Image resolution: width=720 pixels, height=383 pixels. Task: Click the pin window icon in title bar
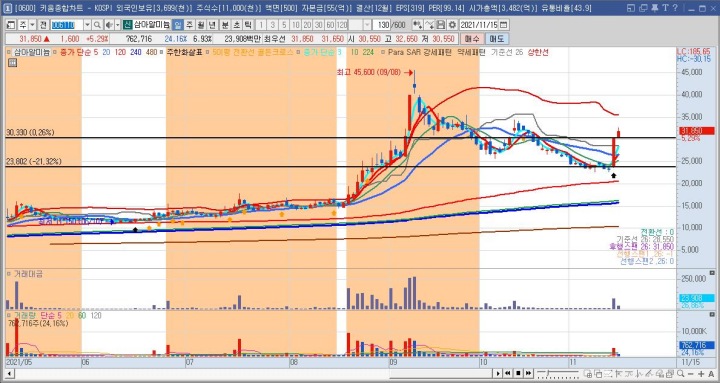(654, 8)
